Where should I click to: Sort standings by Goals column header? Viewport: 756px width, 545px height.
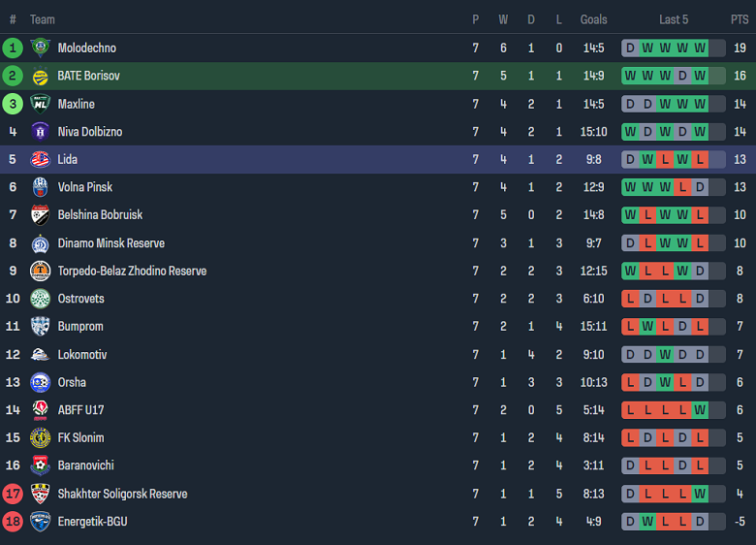tap(593, 19)
